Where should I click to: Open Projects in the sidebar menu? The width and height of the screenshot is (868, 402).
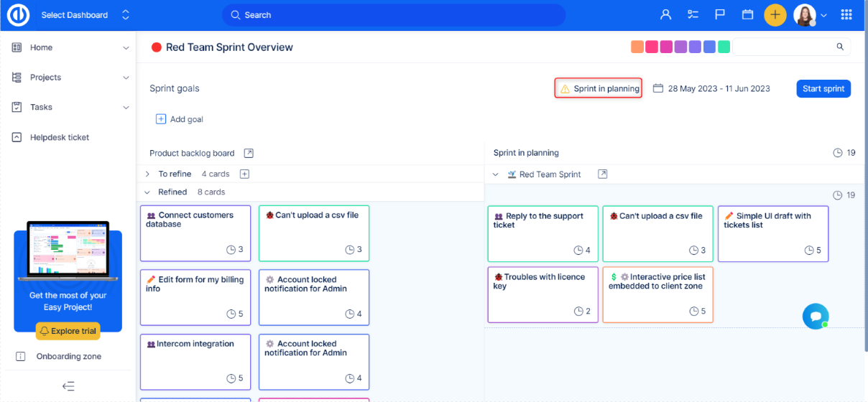[x=45, y=78]
